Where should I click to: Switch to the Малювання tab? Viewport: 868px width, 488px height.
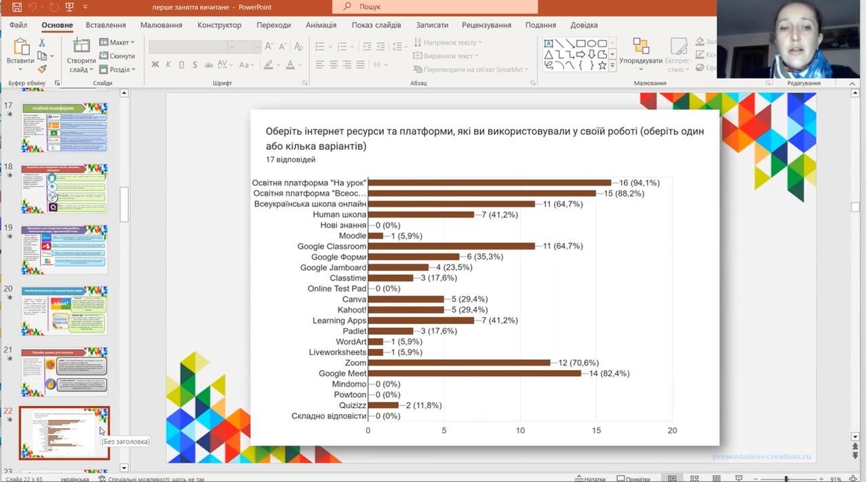tap(161, 25)
